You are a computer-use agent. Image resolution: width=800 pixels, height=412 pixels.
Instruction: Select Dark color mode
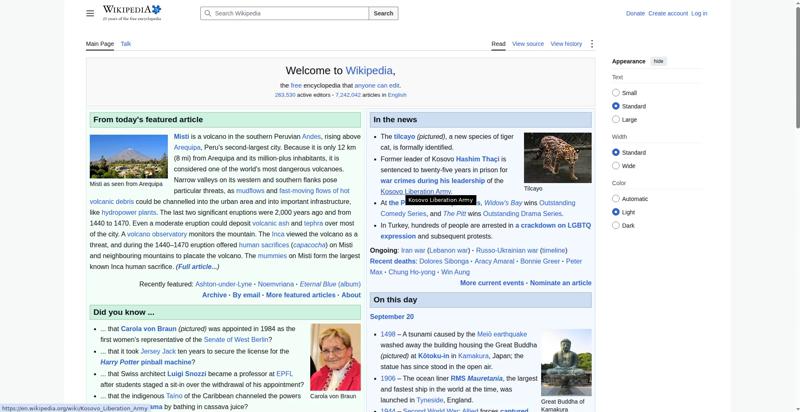tap(616, 225)
